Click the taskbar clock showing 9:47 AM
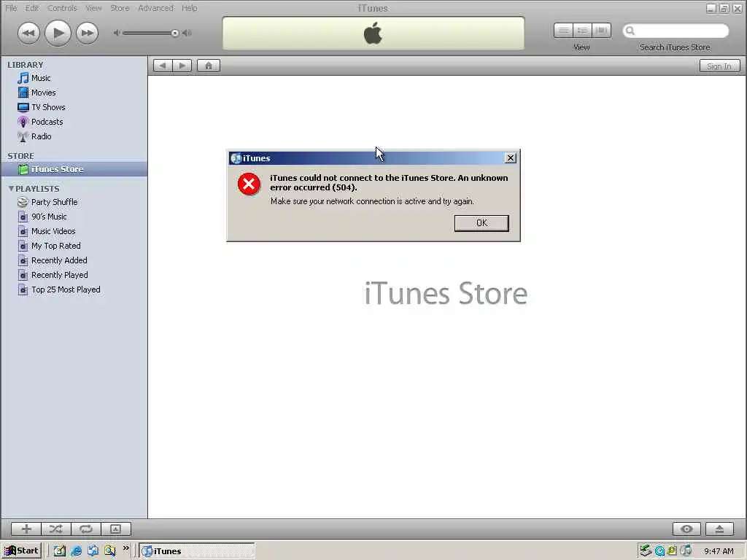The width and height of the screenshot is (747, 560). [719, 551]
